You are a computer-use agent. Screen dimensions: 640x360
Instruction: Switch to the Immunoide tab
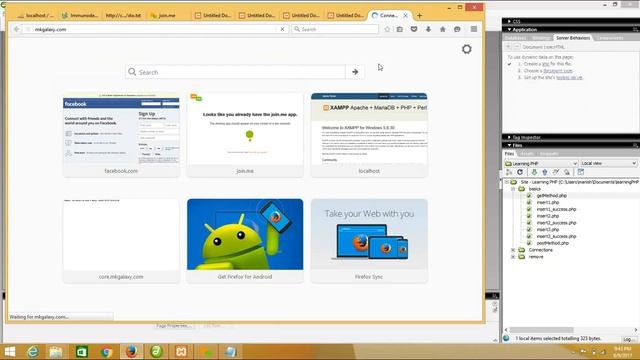[x=80, y=16]
